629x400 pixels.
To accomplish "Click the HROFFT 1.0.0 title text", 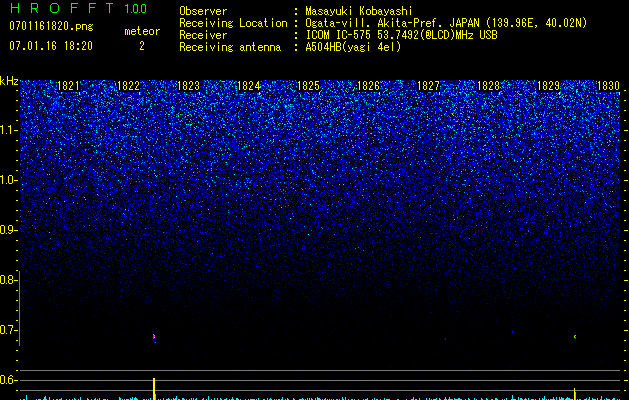I will [78, 8].
